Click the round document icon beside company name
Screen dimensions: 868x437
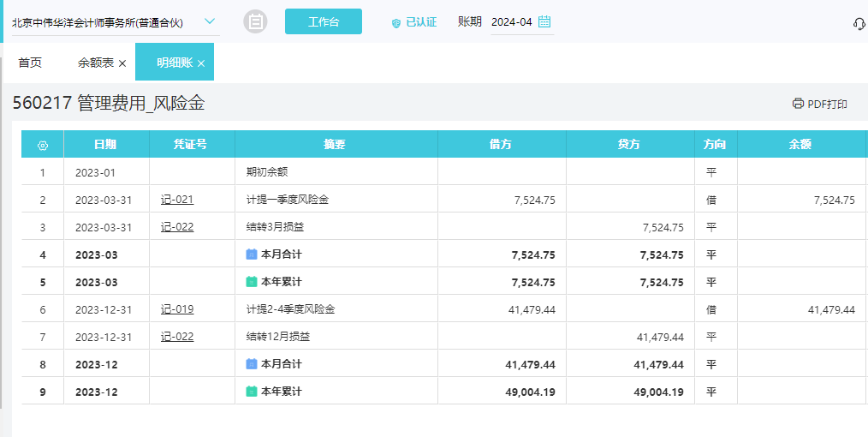tap(255, 22)
